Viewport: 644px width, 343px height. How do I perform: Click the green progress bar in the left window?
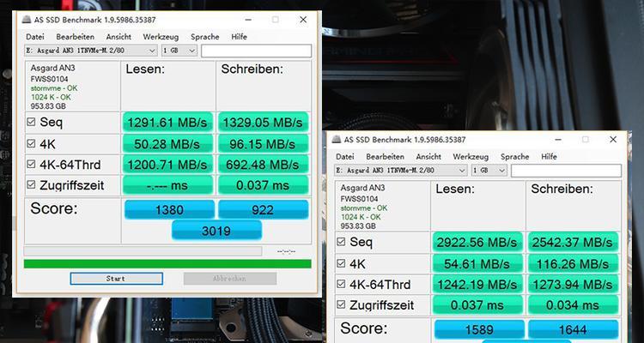[x=167, y=264]
